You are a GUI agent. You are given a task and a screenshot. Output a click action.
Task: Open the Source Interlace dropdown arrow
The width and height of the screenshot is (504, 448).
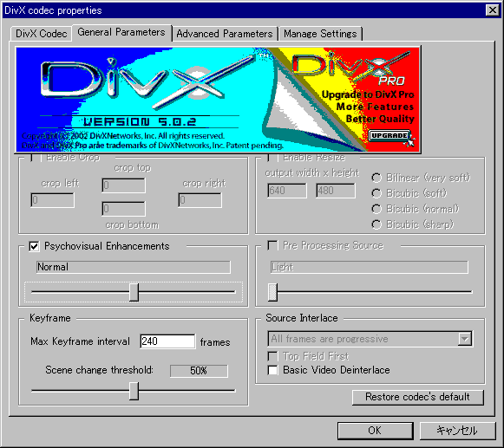click(465, 339)
